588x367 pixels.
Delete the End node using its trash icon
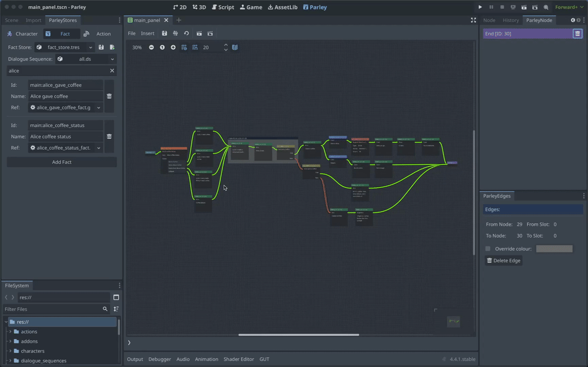tap(578, 33)
